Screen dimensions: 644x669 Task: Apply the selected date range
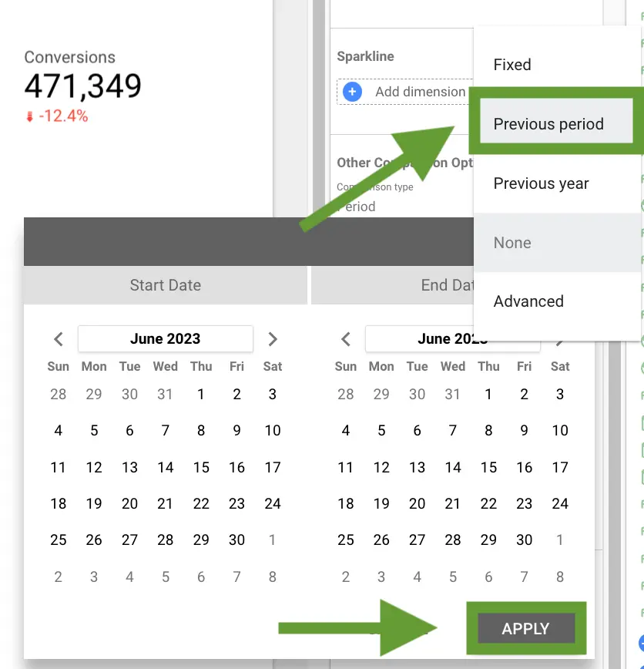[x=526, y=628]
